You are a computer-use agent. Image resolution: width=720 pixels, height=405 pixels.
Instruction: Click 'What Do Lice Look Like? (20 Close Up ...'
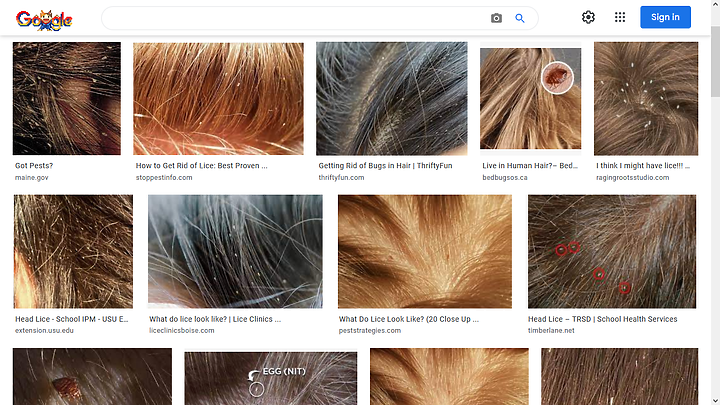tap(409, 319)
